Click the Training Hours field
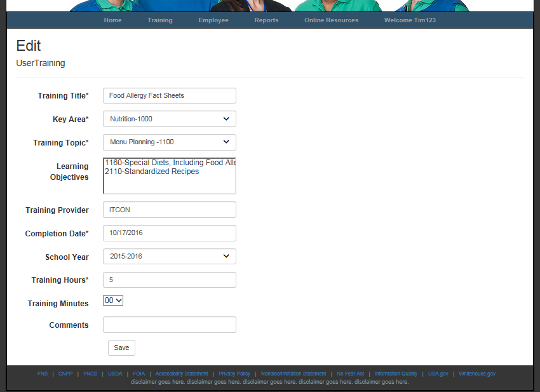This screenshot has width=540, height=392. coord(170,280)
